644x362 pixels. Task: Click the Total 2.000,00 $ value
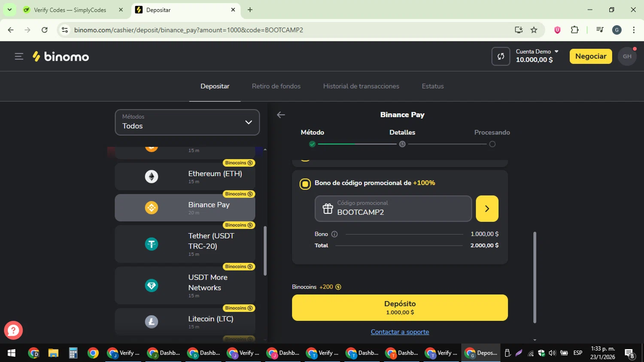pyautogui.click(x=484, y=246)
